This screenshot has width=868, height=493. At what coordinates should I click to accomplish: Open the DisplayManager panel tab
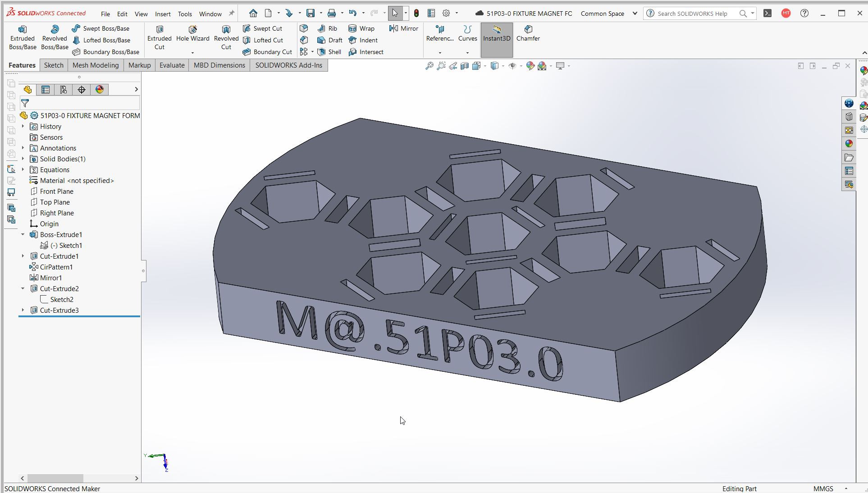pos(100,89)
